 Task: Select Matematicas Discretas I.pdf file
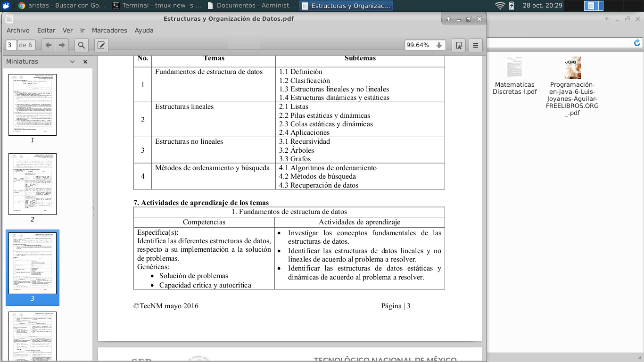click(514, 76)
